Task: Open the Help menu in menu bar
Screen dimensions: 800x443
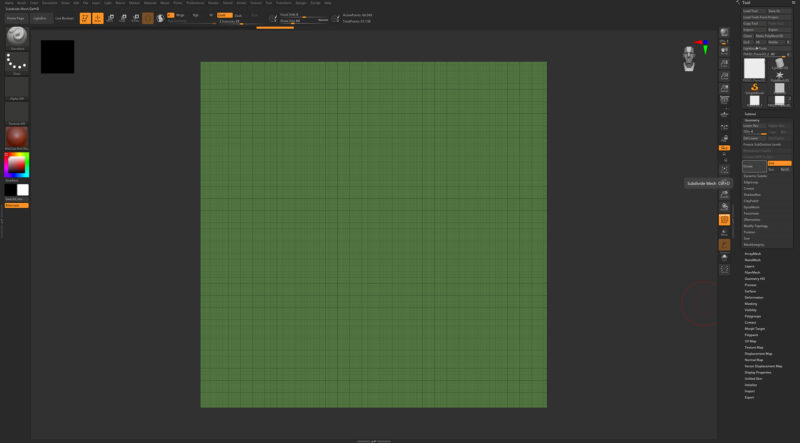Action: click(x=328, y=3)
